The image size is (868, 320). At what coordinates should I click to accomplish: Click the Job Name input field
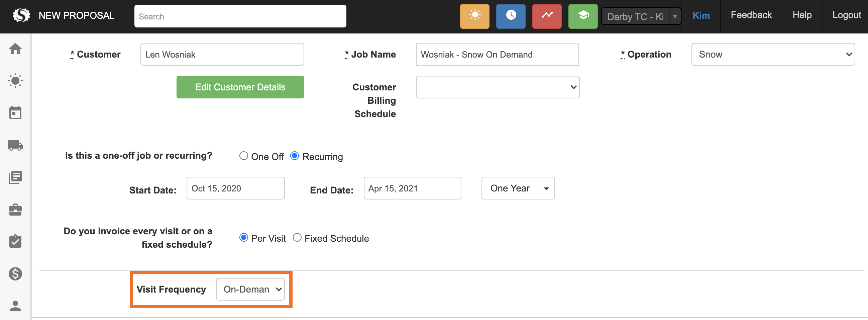[x=497, y=54]
